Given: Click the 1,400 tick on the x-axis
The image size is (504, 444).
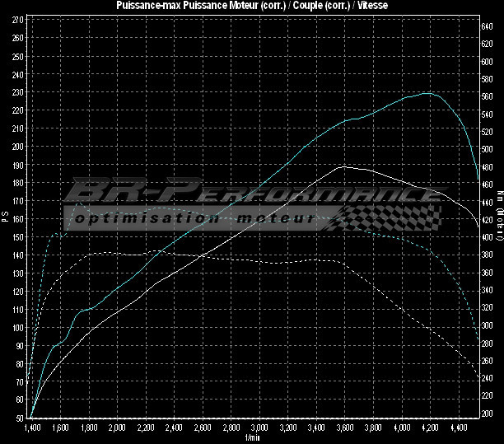Looking at the screenshot, I should point(33,429).
